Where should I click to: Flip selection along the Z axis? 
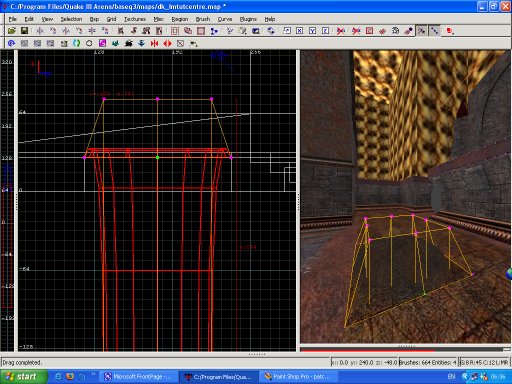tap(92, 31)
